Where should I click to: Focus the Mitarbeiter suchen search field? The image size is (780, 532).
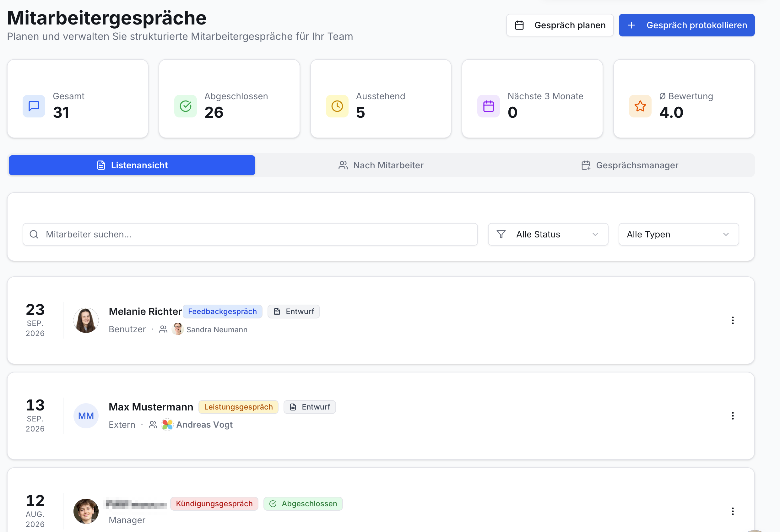pos(250,234)
